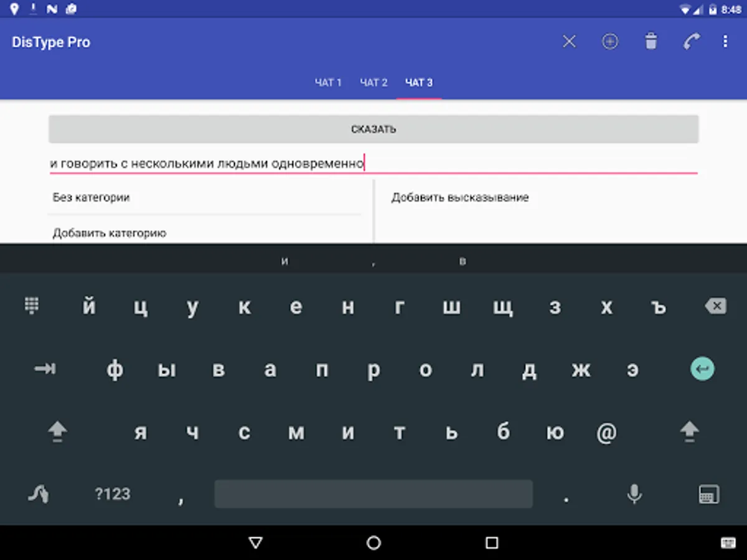The width and height of the screenshot is (747, 560).
Task: Choose the suggestion 'и' in suggestion bar
Action: click(284, 261)
